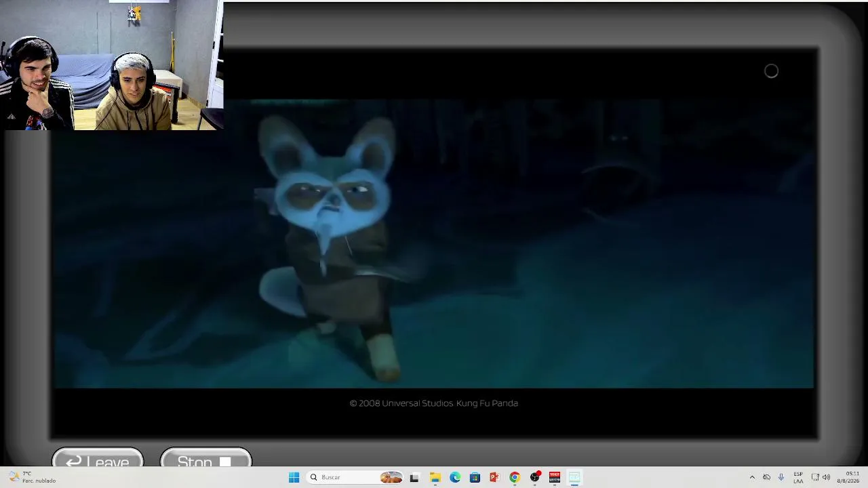Open File Explorer from the taskbar

435,477
